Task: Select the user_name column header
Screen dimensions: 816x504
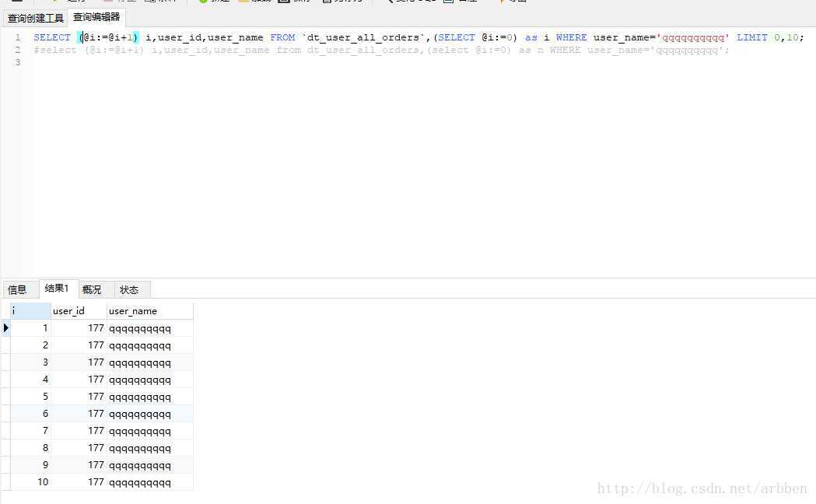Action: [150, 311]
